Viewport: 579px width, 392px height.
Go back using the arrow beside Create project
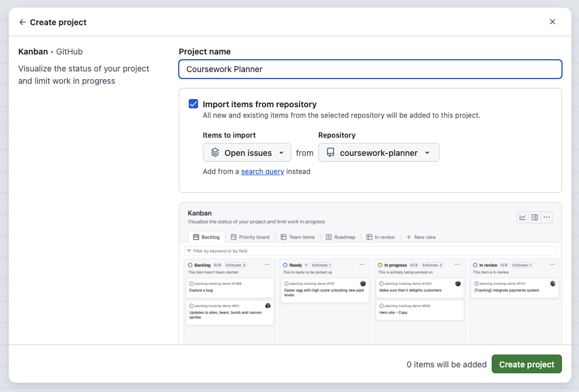22,22
